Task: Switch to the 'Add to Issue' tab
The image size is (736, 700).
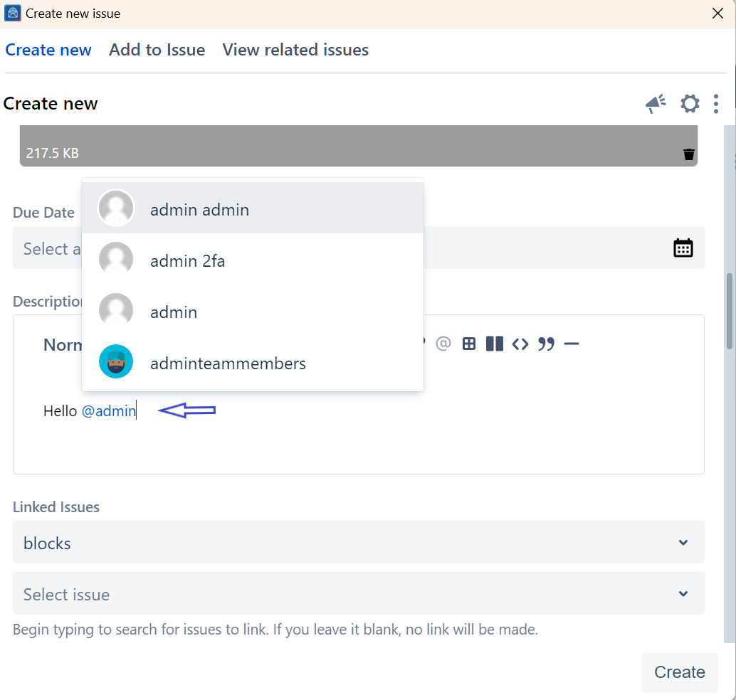Action: pyautogui.click(x=157, y=50)
